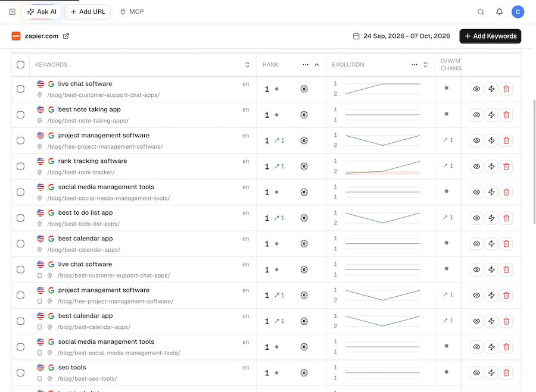Click the page vertical scrollbar
The image size is (536, 392).
534,162
